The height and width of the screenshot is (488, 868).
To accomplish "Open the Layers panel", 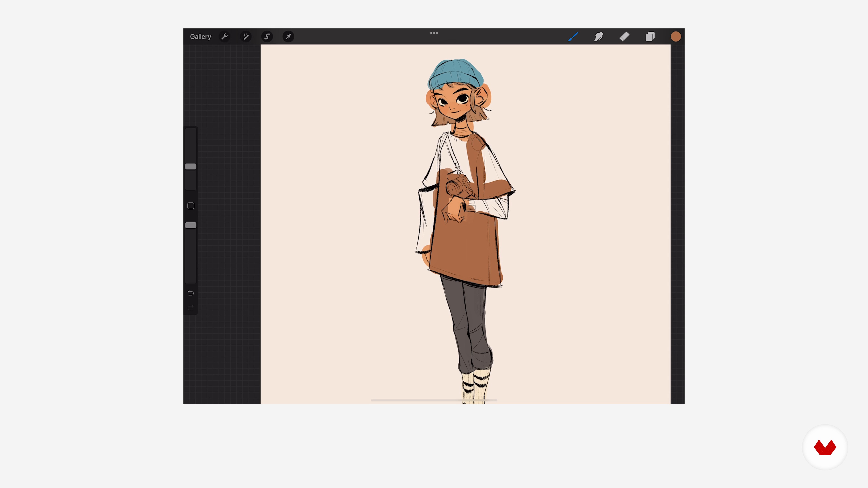I will point(650,36).
